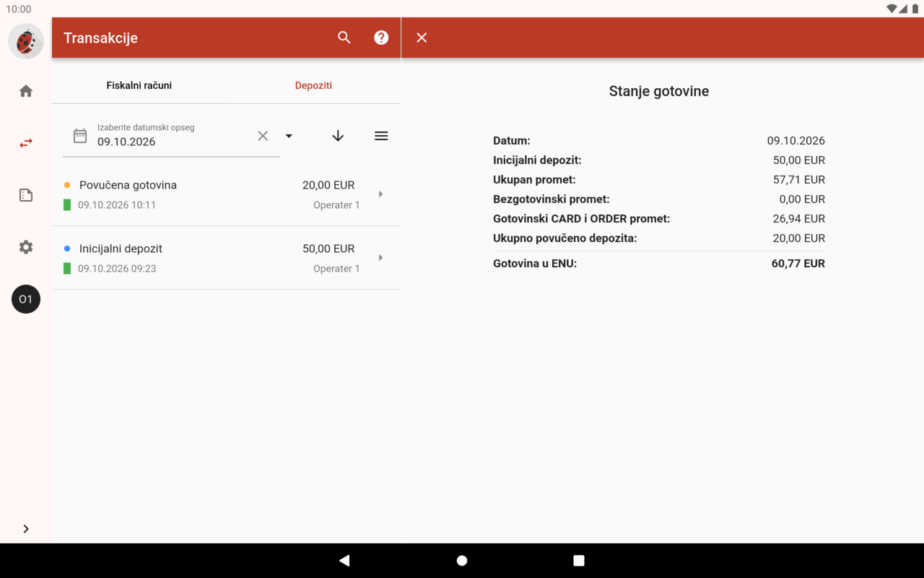Open the settings gear in sidebar
This screenshot has width=924, height=578.
coord(26,247)
